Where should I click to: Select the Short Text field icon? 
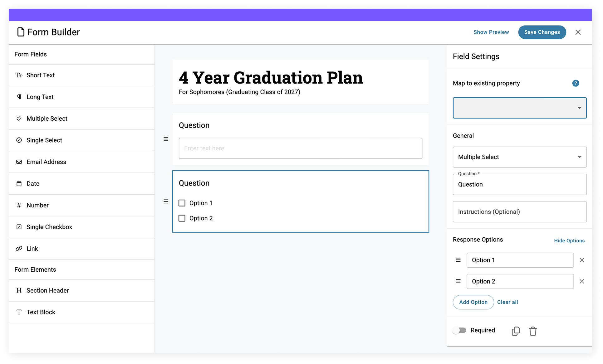(x=19, y=75)
